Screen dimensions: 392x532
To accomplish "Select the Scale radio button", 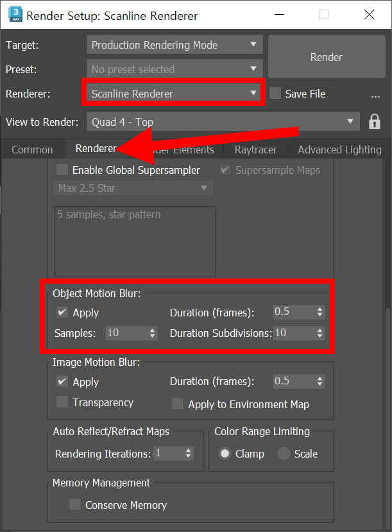I will pyautogui.click(x=284, y=453).
